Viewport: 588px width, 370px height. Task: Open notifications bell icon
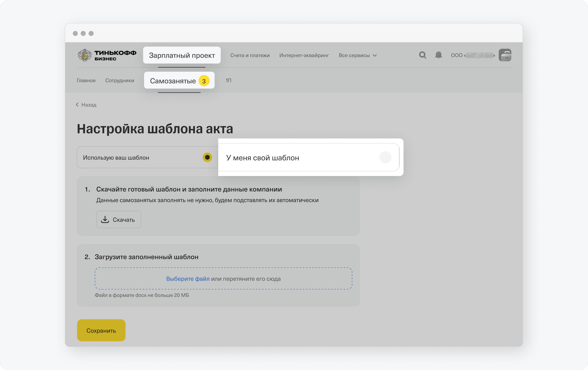coord(438,55)
